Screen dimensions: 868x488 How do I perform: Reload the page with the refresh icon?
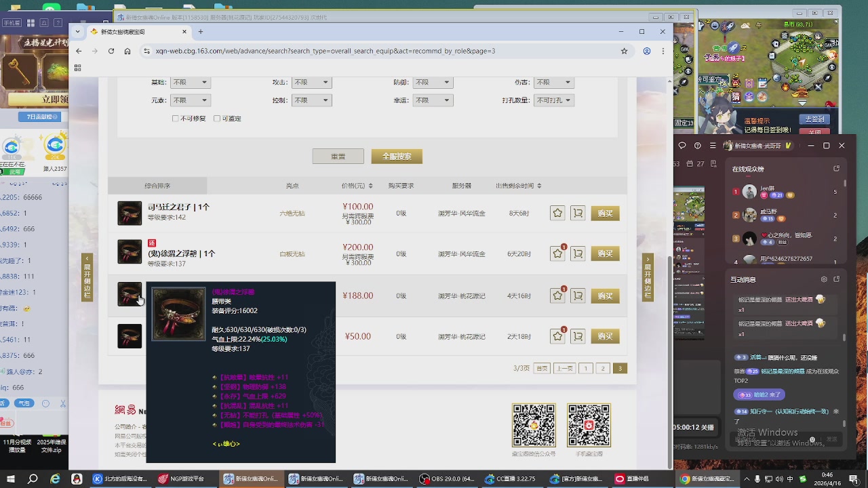tap(111, 51)
